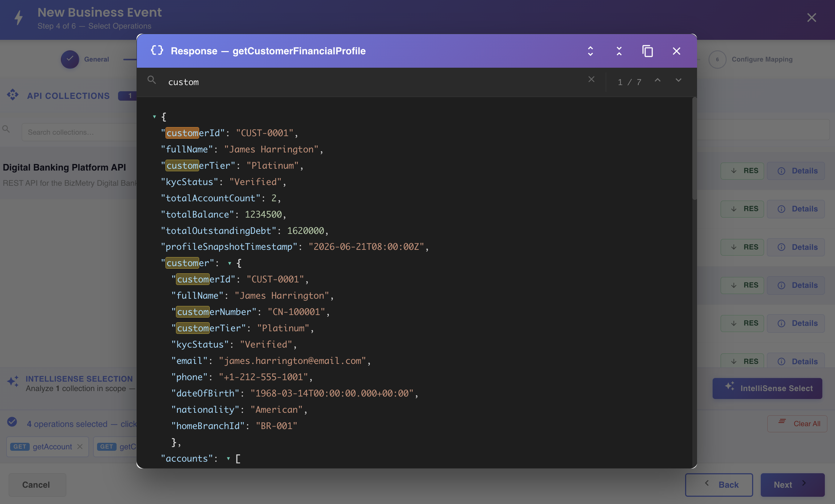Screen dimensions: 835x504
Task: Click the "dateOfBirth" line
Action: pyautogui.click(x=295, y=394)
